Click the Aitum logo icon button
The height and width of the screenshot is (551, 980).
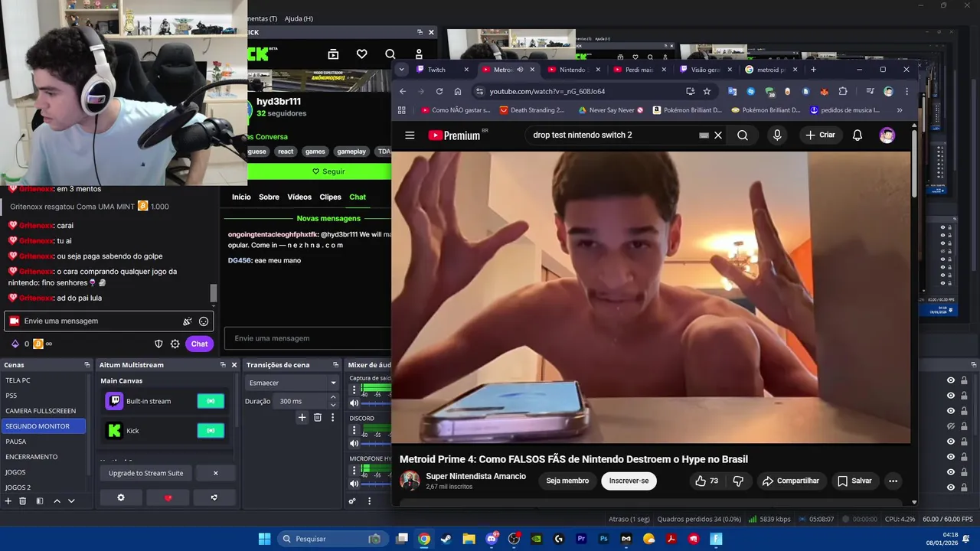pos(214,497)
